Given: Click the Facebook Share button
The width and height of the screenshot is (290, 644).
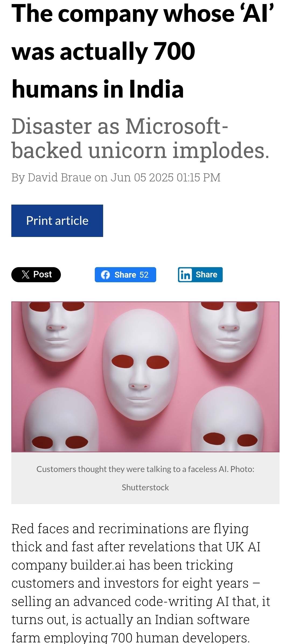Looking at the screenshot, I should click(x=125, y=275).
